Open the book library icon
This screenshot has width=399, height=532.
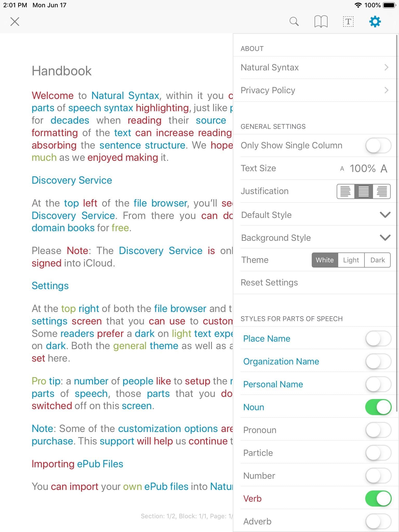(x=321, y=22)
